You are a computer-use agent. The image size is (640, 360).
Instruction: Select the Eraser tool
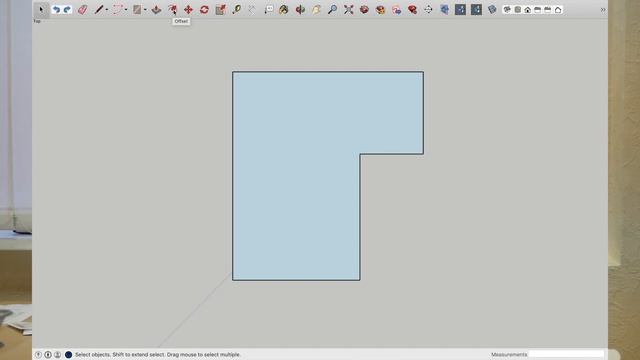tap(82, 9)
